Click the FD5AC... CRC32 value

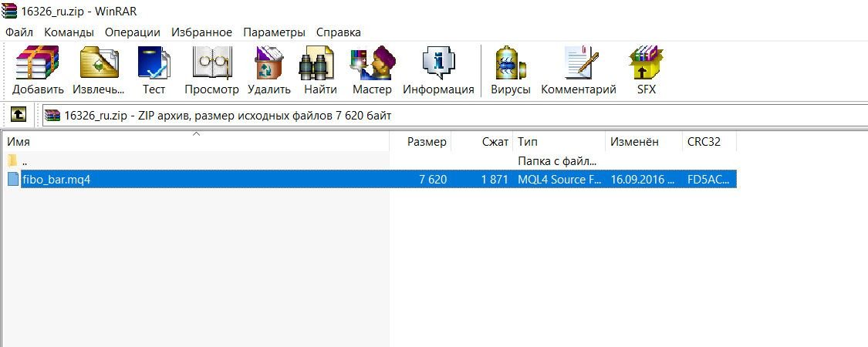point(708,180)
